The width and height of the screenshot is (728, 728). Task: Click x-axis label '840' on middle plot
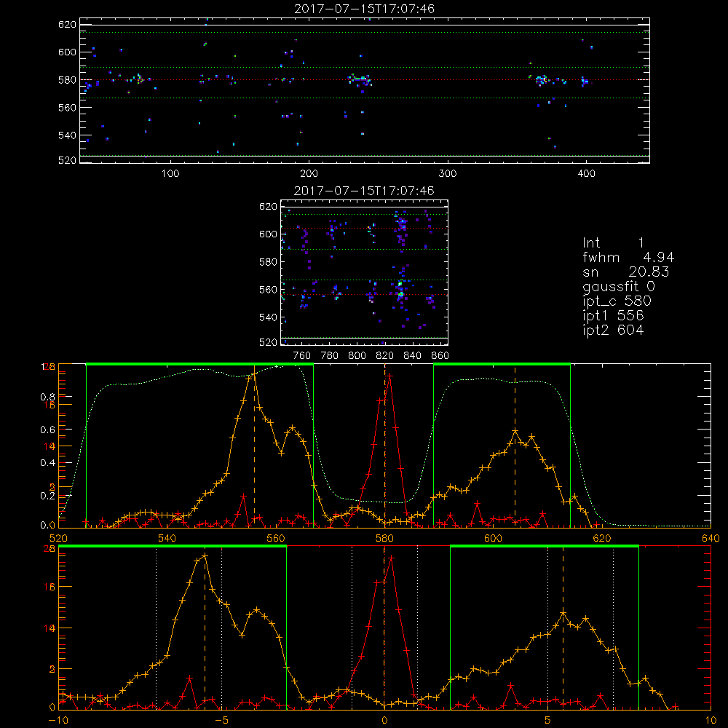[412, 356]
